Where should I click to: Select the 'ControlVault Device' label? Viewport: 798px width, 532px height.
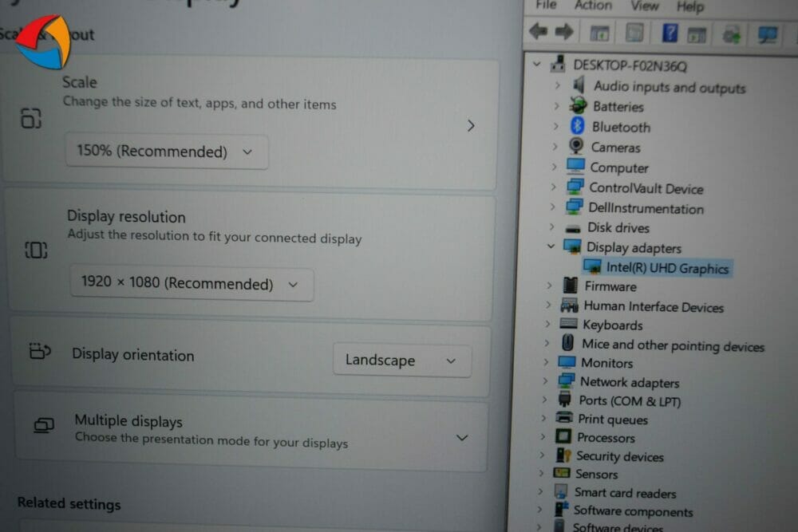[x=646, y=188]
